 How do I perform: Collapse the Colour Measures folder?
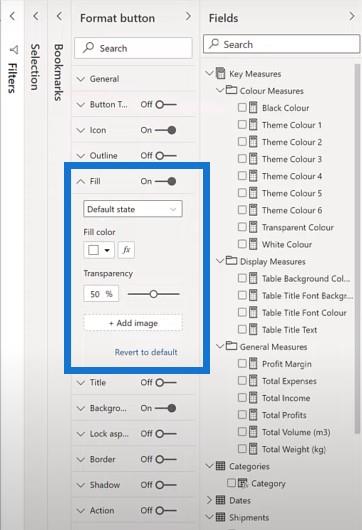(220, 91)
